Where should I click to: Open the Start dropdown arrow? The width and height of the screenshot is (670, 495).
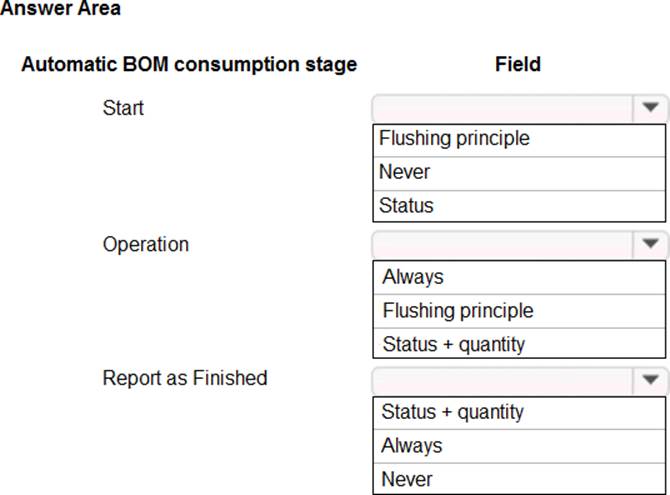pos(651,108)
